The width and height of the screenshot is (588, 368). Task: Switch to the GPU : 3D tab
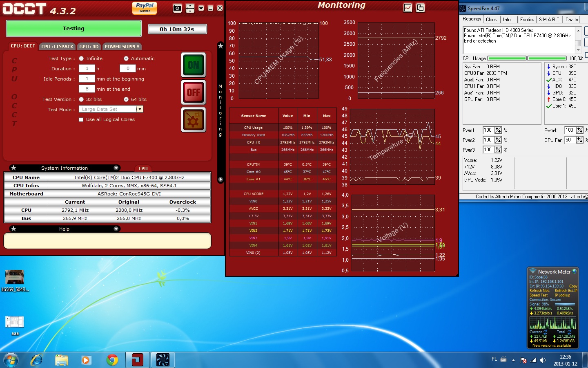pos(89,47)
